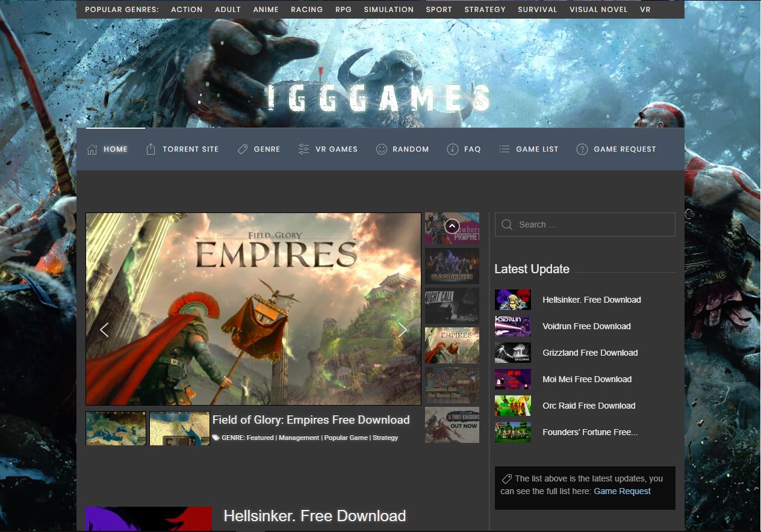Click the Featured genre tag
Image resolution: width=761 pixels, height=532 pixels.
click(x=260, y=438)
